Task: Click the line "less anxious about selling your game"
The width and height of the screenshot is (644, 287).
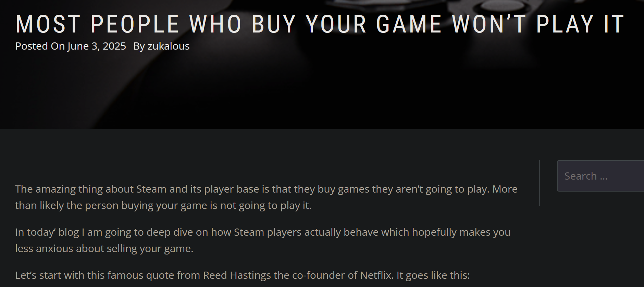Action: tap(104, 249)
